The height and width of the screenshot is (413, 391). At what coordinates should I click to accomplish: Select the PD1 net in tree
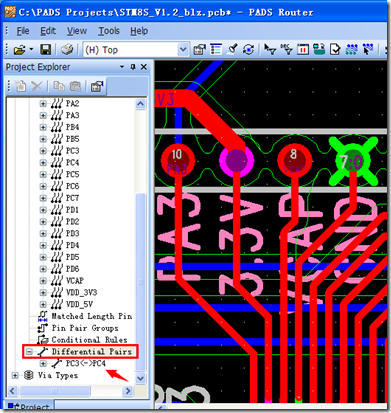[72, 210]
